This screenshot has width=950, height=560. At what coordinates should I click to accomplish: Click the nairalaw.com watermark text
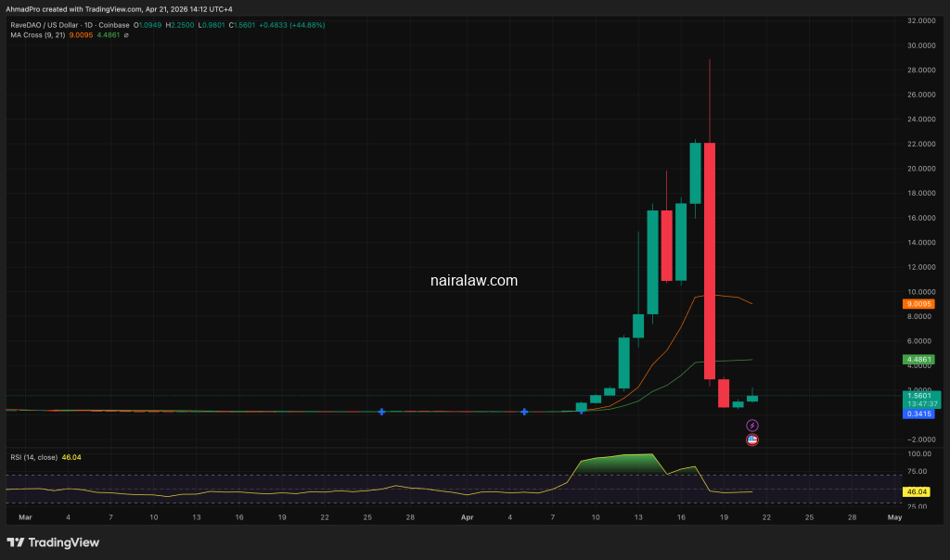[x=474, y=280]
